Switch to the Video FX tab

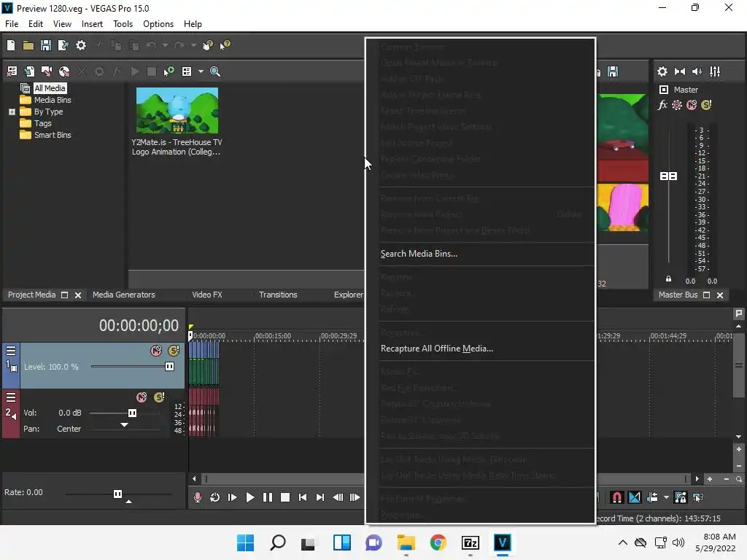point(206,295)
